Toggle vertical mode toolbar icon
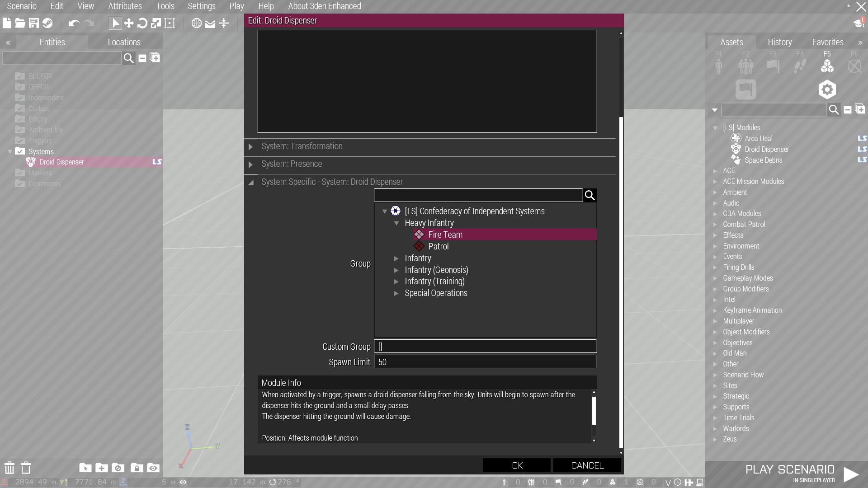The width and height of the screenshot is (868, 488). 224,23
